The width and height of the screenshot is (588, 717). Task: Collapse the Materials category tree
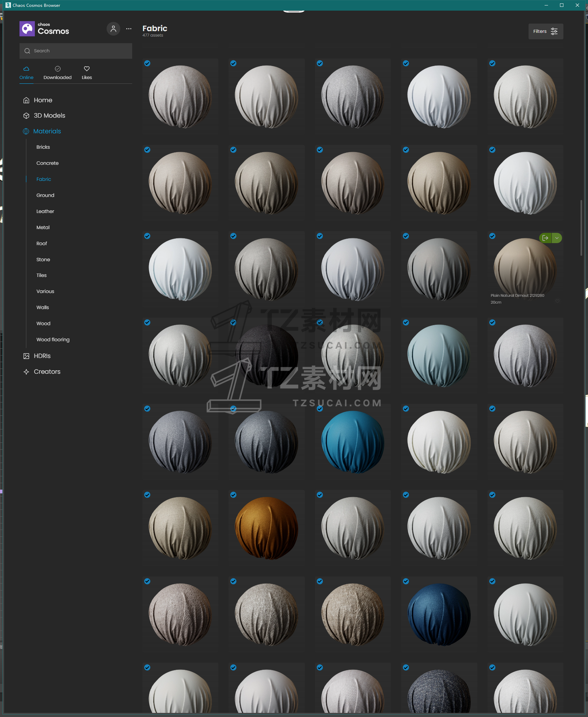[x=47, y=131]
